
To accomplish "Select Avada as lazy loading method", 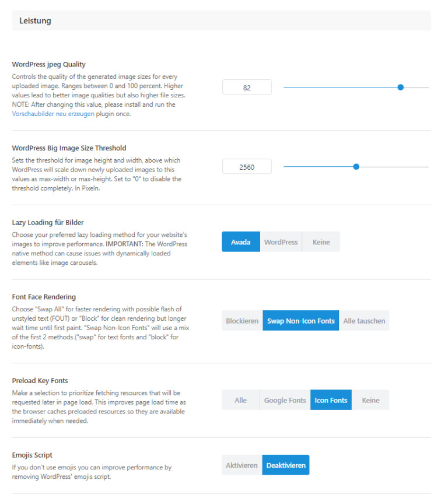I will click(x=240, y=241).
